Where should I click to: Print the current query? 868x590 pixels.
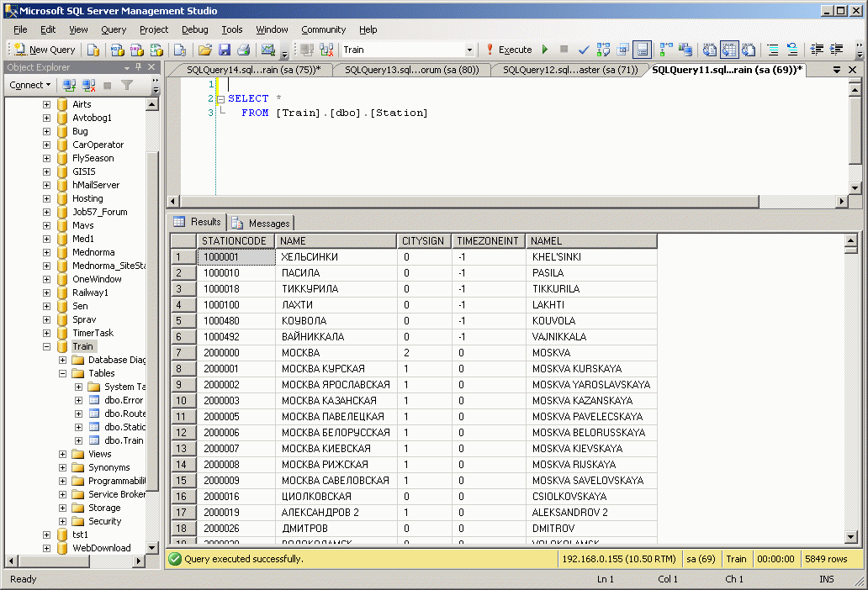click(244, 50)
